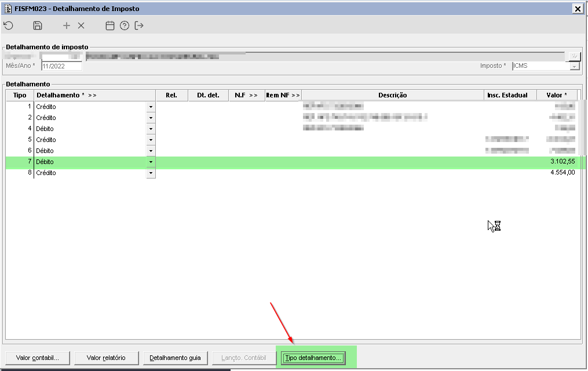Expand Detalhamento dropdown in row 1
Viewport: 588px width, 371px height.
click(151, 107)
